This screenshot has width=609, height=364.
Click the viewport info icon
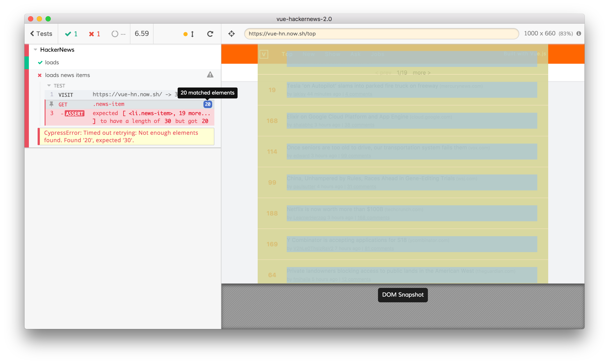pyautogui.click(x=579, y=34)
